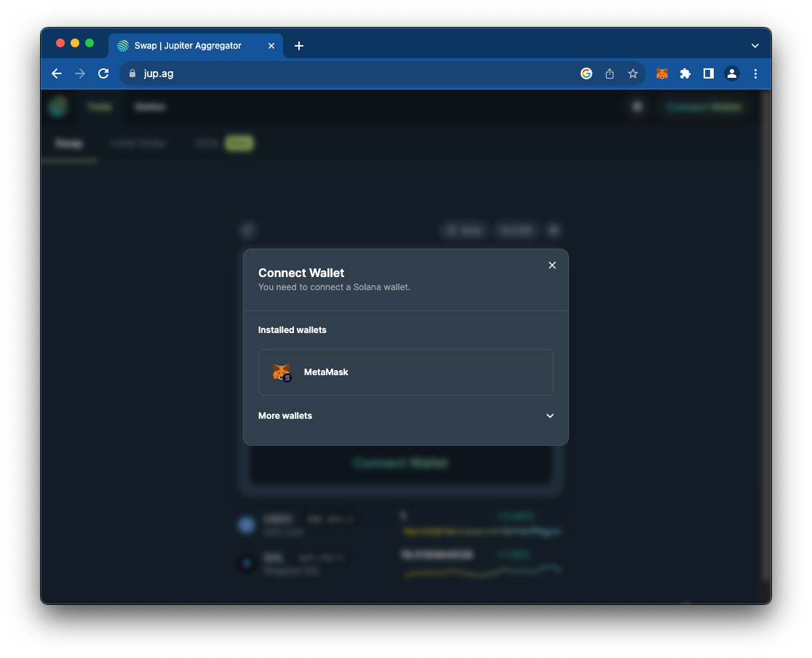Switch to the Swap tab
The image size is (812, 658).
pyautogui.click(x=69, y=143)
